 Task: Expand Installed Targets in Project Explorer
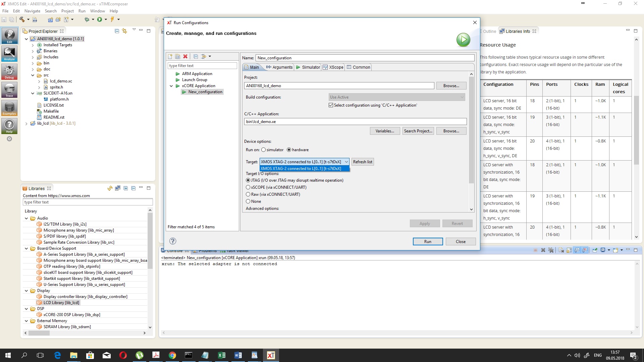point(33,45)
